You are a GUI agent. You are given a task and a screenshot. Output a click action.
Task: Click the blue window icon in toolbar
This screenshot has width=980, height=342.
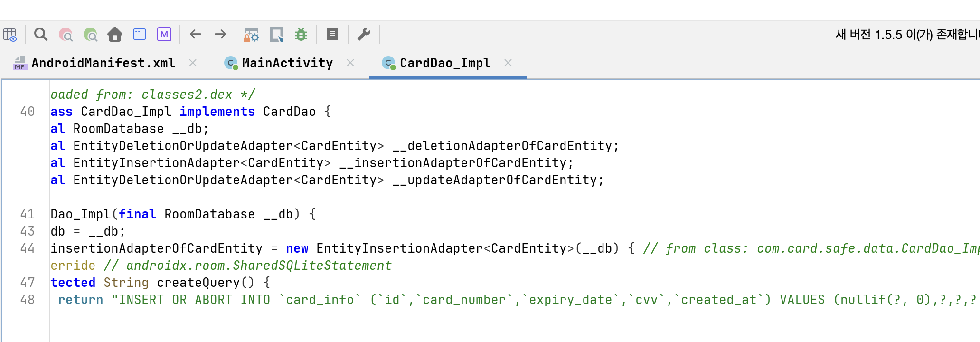pos(140,34)
